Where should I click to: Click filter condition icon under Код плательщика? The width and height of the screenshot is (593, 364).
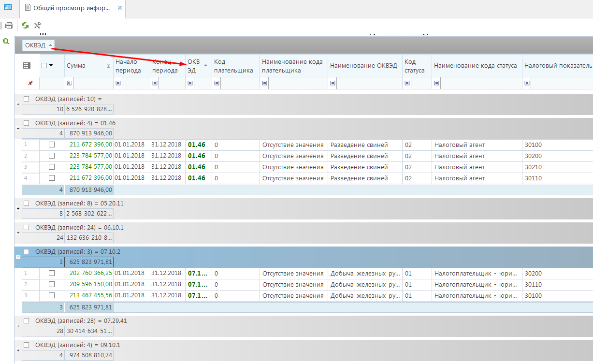point(217,83)
